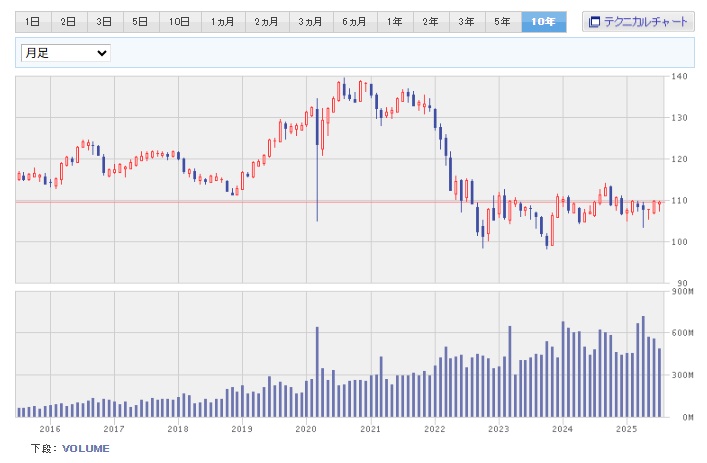707x463 pixels.
Task: Select the 3日 period tab
Action: (105, 22)
